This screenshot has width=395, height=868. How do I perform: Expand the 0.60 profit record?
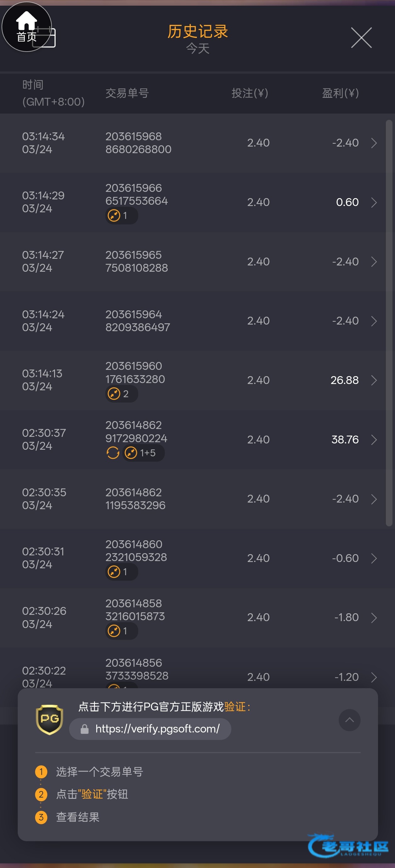pos(373,202)
